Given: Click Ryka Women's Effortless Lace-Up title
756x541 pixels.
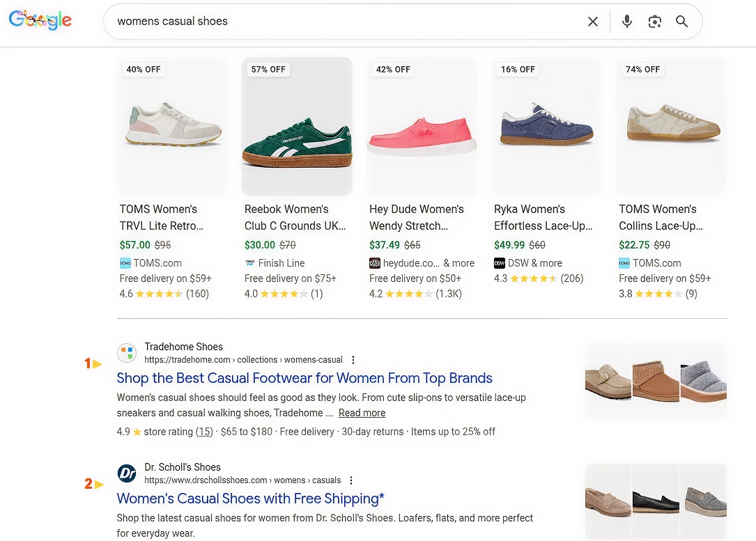Looking at the screenshot, I should [x=543, y=217].
